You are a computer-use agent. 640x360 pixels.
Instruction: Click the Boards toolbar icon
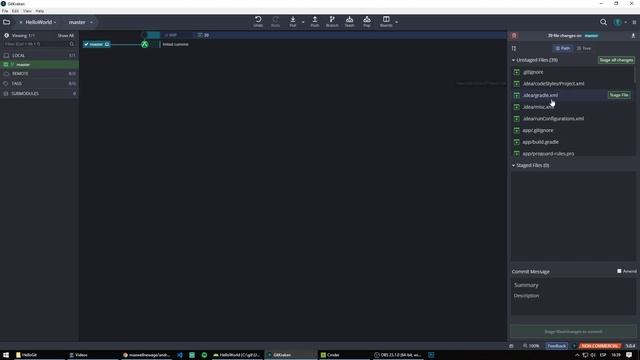point(386,22)
